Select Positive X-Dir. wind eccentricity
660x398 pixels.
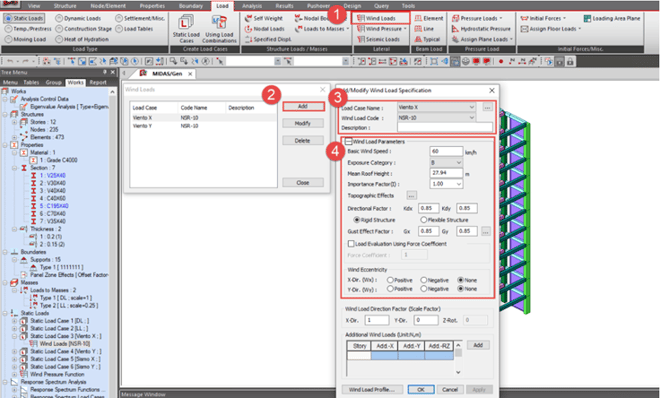[x=390, y=280]
